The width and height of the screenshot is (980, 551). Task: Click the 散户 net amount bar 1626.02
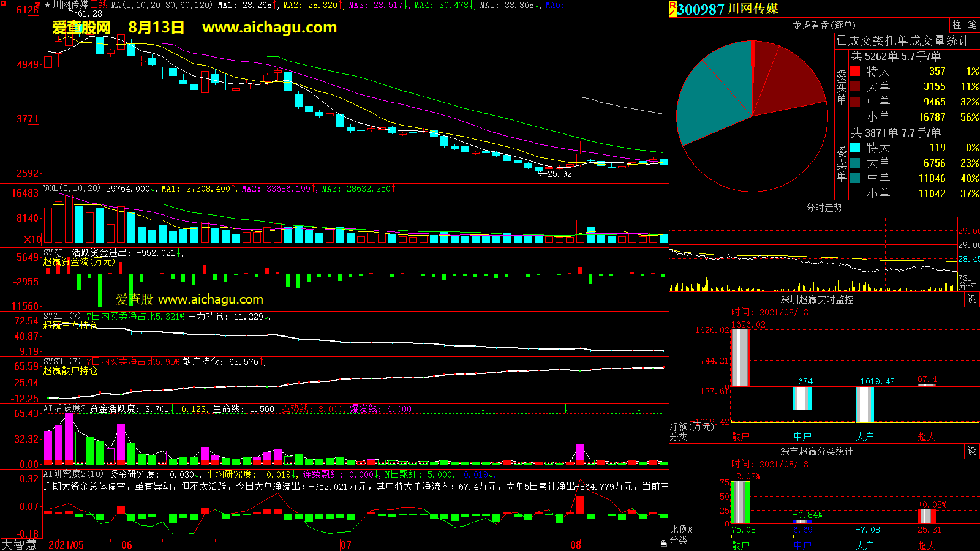pos(741,358)
